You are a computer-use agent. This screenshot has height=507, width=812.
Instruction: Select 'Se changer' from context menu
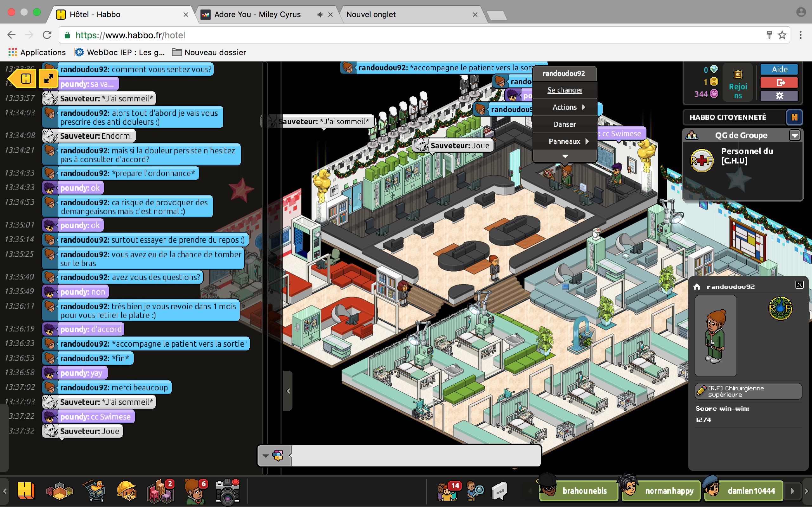[x=565, y=90]
